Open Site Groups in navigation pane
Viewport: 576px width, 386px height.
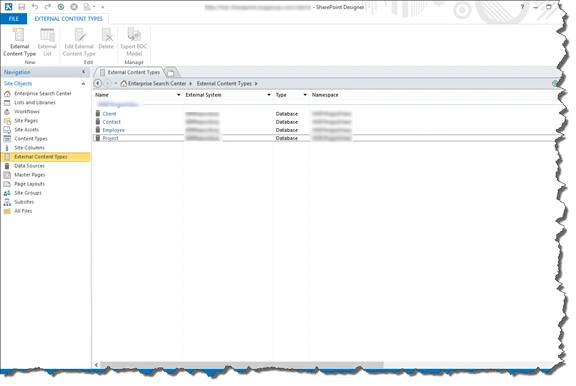tap(28, 193)
